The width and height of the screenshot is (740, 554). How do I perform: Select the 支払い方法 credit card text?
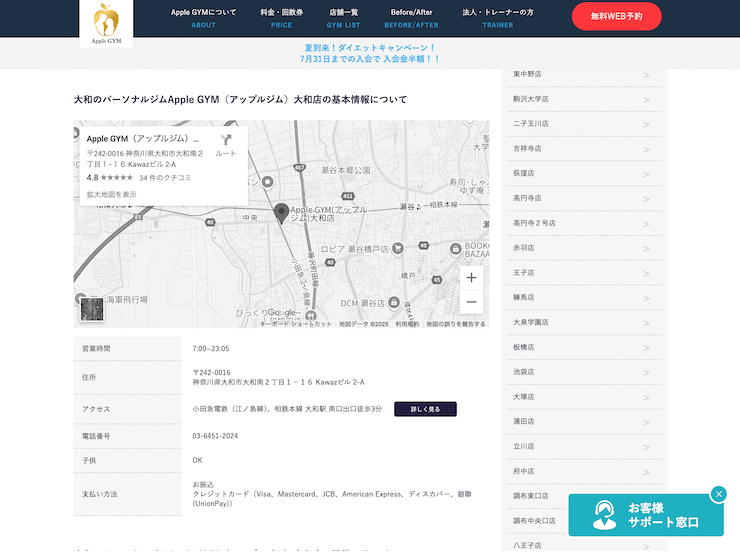[332, 499]
